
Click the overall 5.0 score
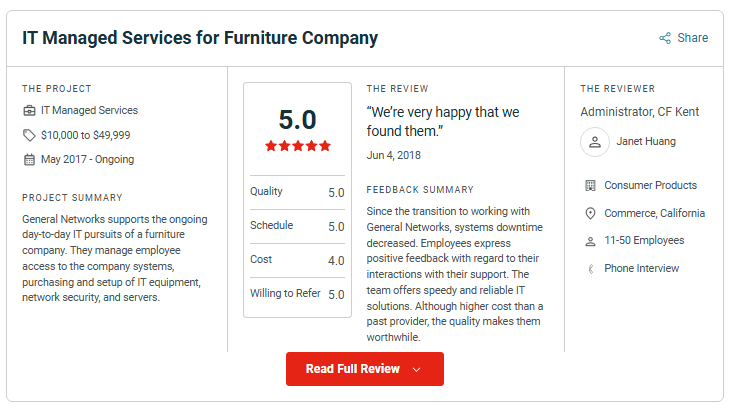click(x=297, y=120)
